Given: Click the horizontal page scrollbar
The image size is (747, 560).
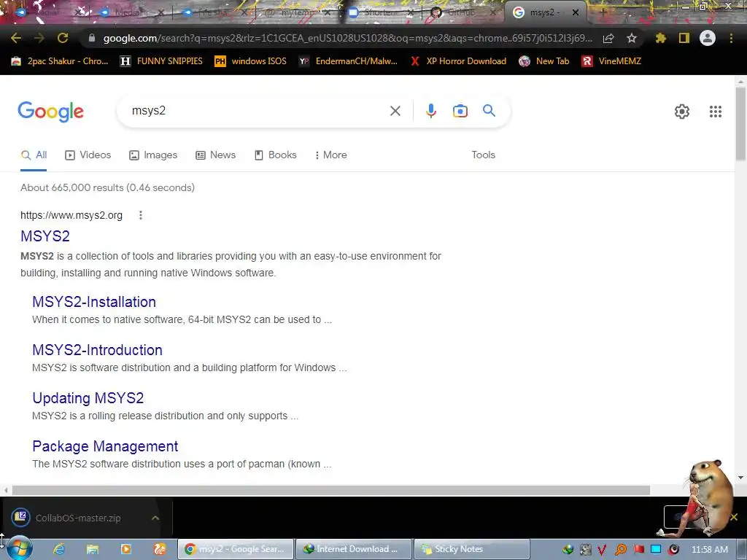Looking at the screenshot, I should pyautogui.click(x=330, y=490).
